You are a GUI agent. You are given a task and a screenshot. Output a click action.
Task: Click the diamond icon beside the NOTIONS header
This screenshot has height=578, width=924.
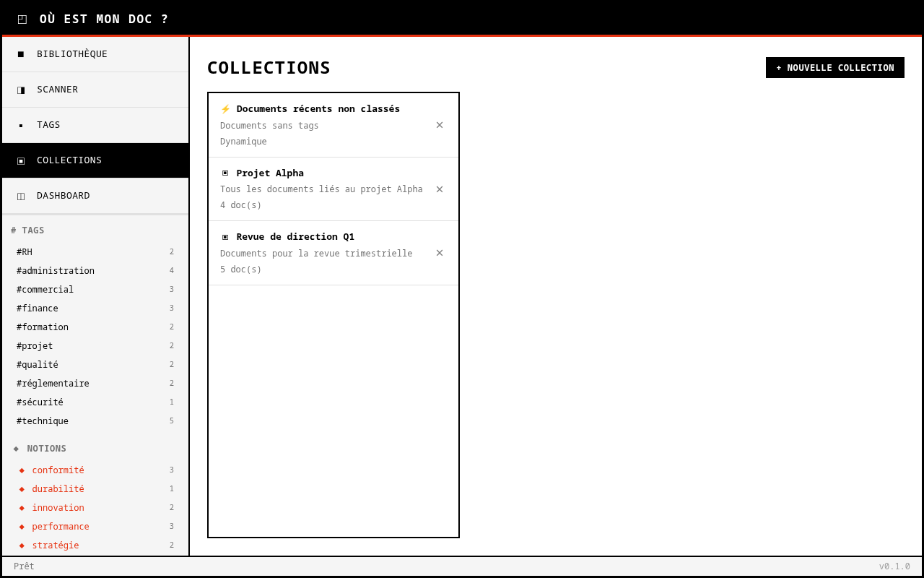pyautogui.click(x=16, y=448)
